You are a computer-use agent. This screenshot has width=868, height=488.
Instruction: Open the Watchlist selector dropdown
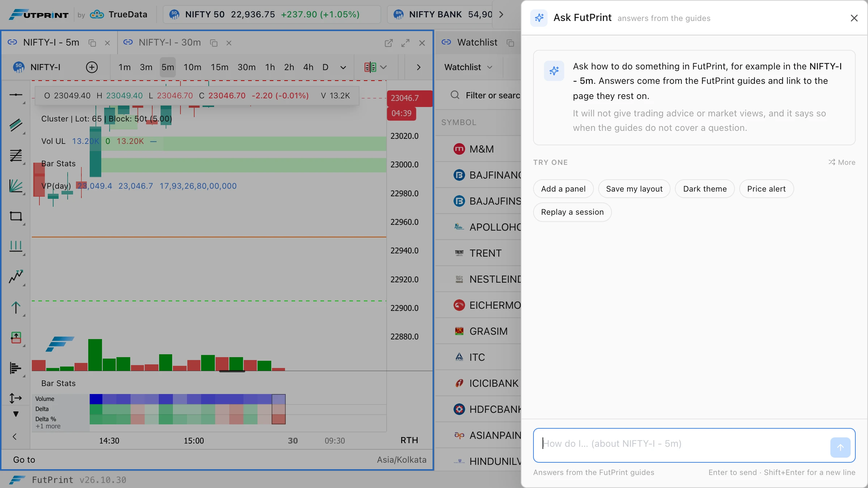point(468,67)
